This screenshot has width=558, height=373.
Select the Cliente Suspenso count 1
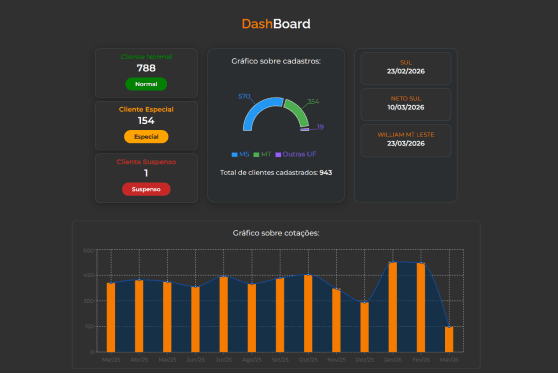[x=146, y=173]
